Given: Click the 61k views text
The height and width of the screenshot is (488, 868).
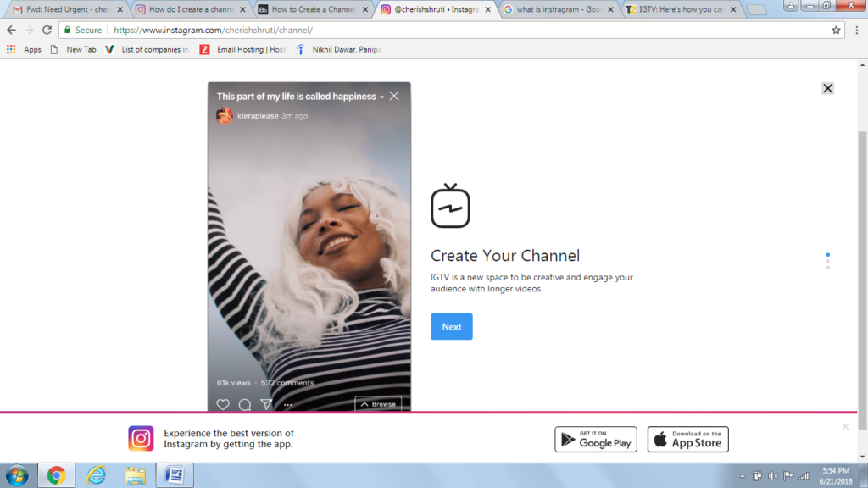Looking at the screenshot, I should tap(234, 383).
